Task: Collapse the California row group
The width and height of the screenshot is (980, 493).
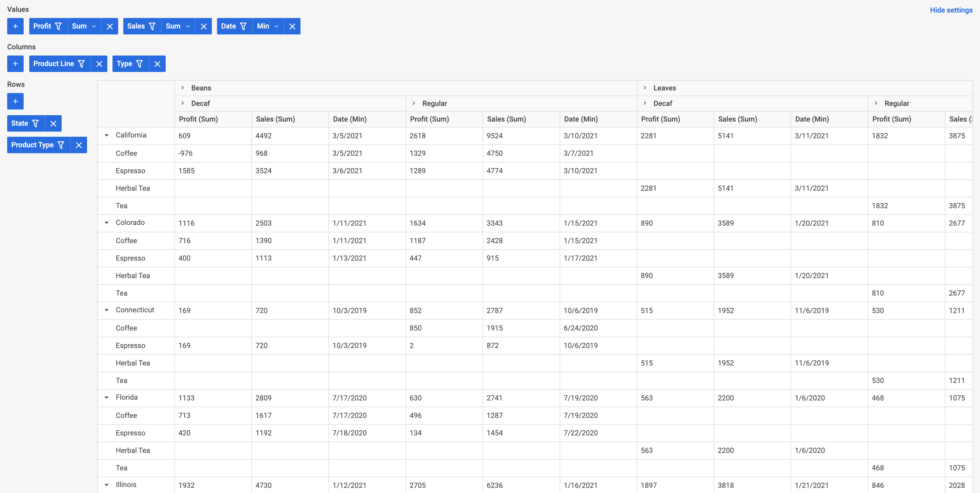Action: (107, 135)
